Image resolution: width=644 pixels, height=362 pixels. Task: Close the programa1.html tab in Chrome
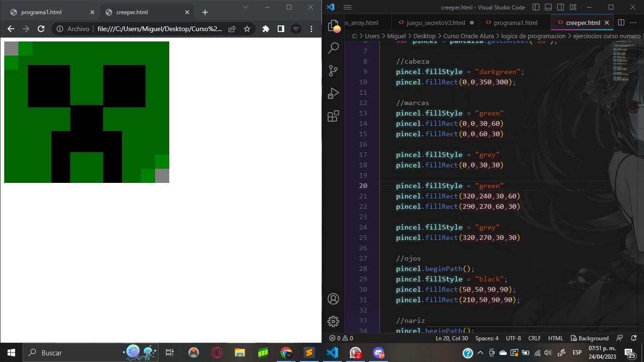coord(92,12)
